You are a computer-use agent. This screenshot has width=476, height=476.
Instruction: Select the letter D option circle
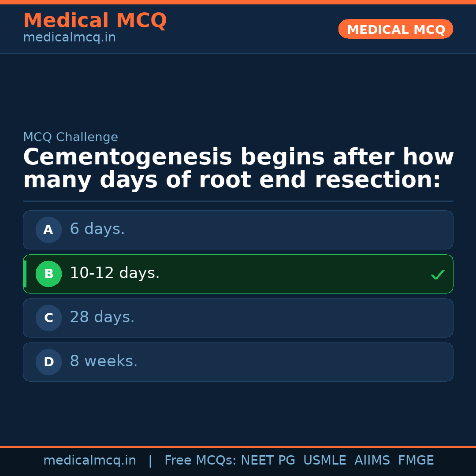[x=48, y=362]
